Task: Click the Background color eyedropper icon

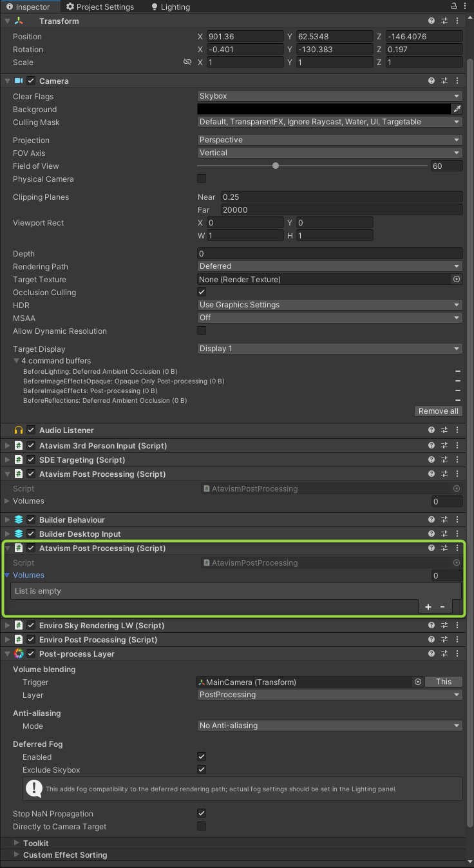Action: (x=457, y=110)
